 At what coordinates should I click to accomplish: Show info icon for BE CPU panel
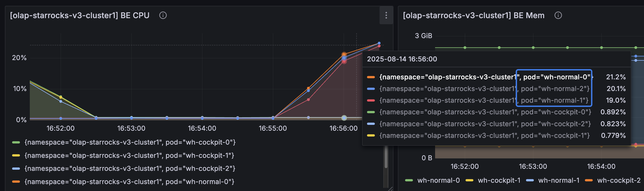163,15
